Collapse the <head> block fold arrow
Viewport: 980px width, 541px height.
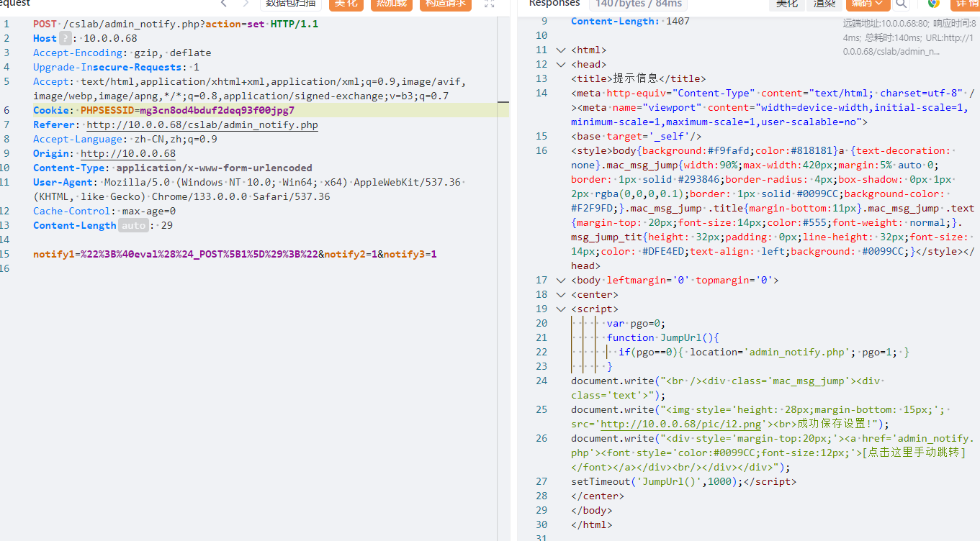561,64
